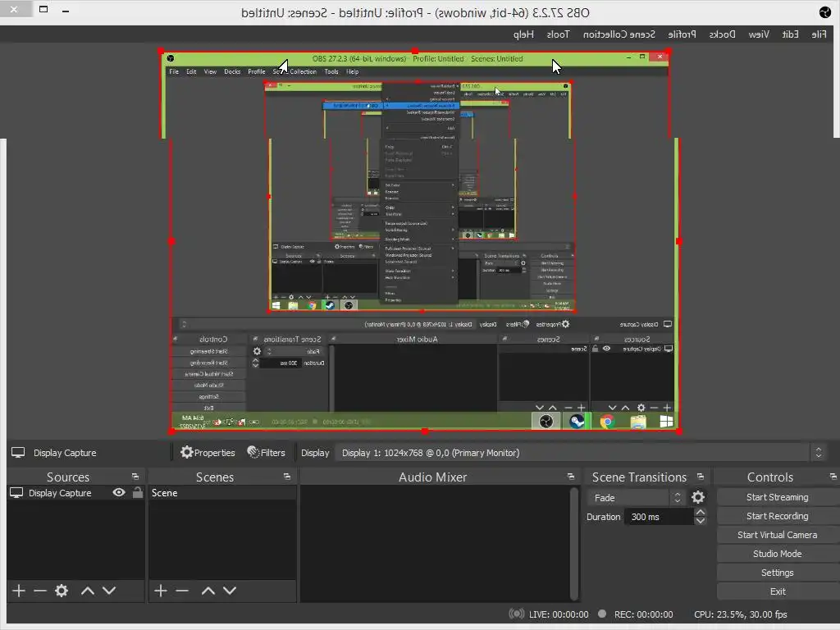Open source properties gear in Sources toolbar
This screenshot has width=840, height=630.
coord(62,591)
